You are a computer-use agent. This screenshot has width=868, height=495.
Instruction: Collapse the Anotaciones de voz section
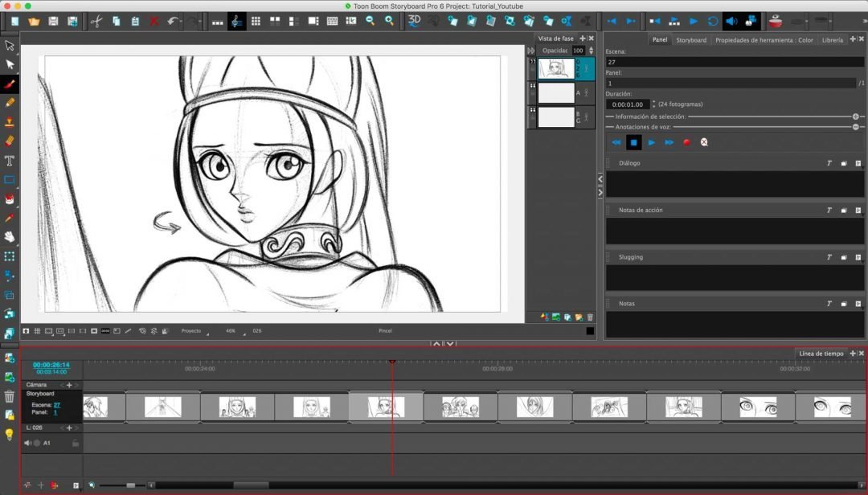(855, 127)
